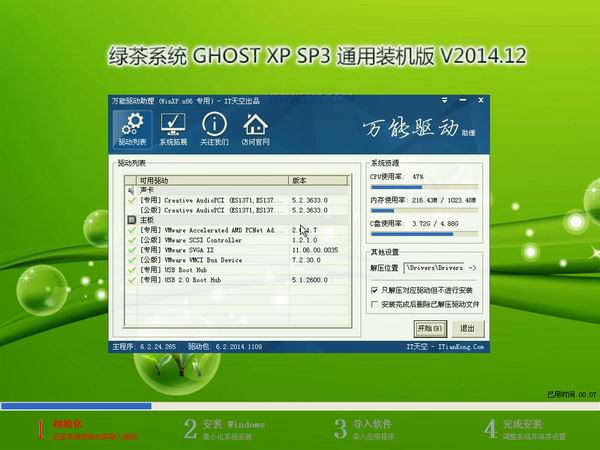Screen dimensions: 600x450
Task: Click the 版本 column header
Action: click(318, 180)
